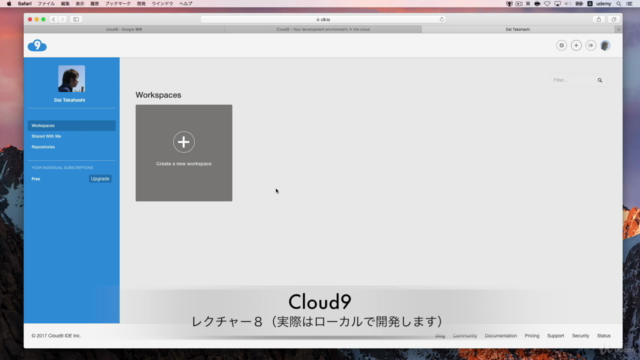Reload the page with the refresh icon

441,19
